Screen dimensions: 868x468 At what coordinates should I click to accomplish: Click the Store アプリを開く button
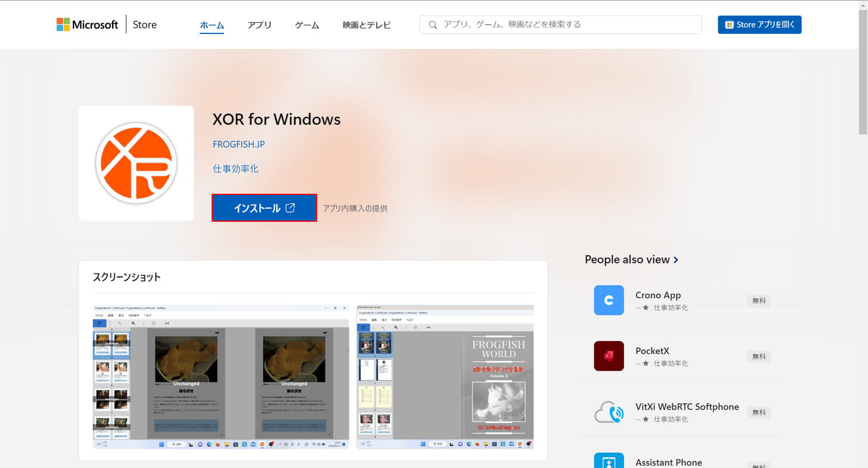759,24
